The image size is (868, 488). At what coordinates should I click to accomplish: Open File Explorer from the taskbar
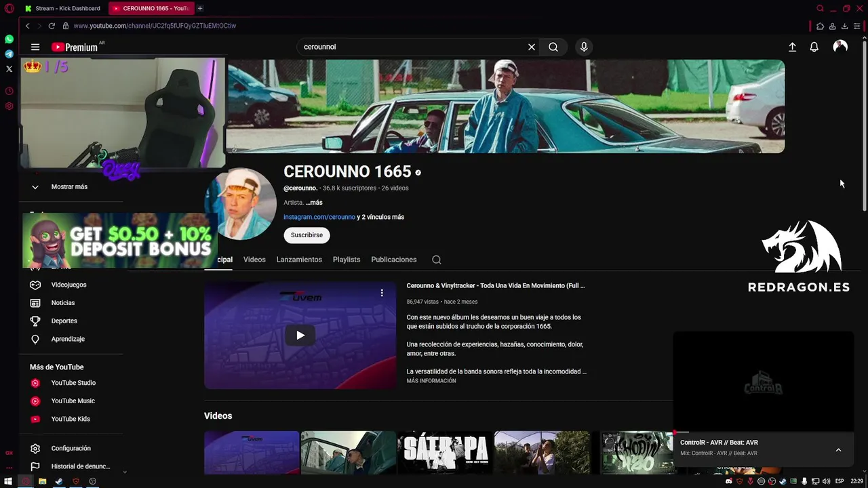tap(42, 481)
